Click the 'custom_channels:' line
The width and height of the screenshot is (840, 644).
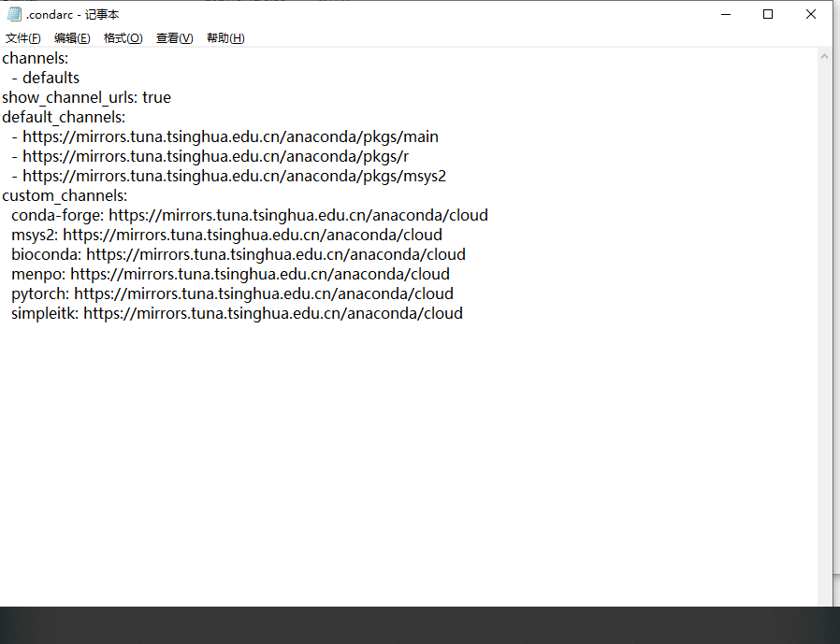(65, 195)
